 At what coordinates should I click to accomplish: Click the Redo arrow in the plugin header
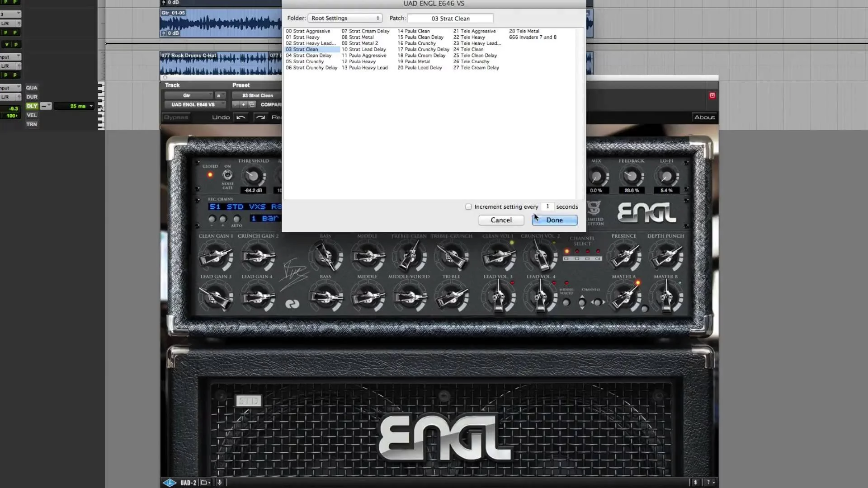261,117
